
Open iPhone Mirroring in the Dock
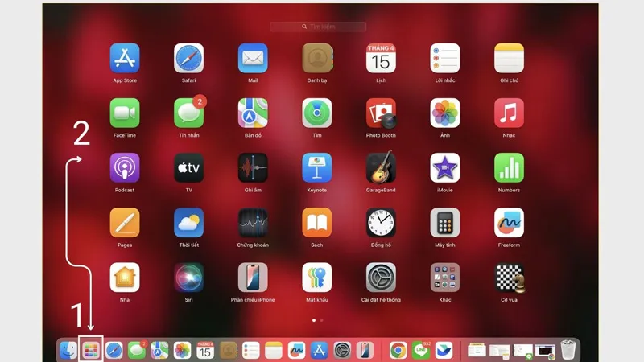[365, 351]
